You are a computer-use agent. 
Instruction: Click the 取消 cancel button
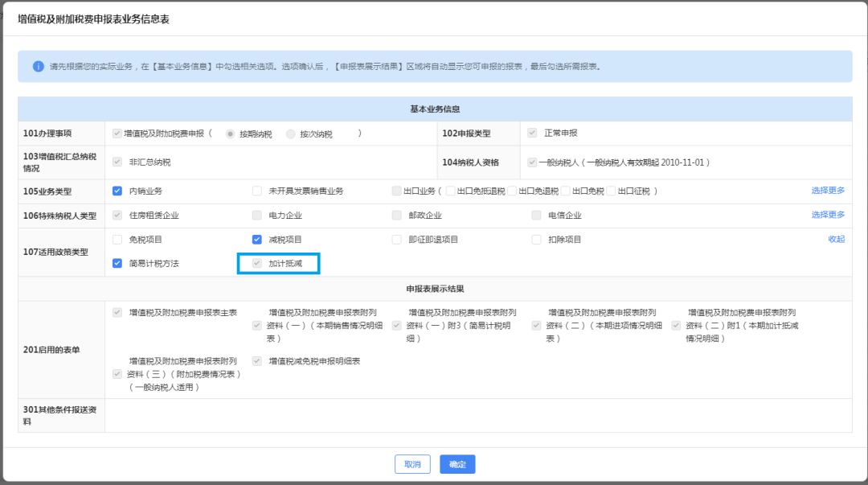coord(412,465)
